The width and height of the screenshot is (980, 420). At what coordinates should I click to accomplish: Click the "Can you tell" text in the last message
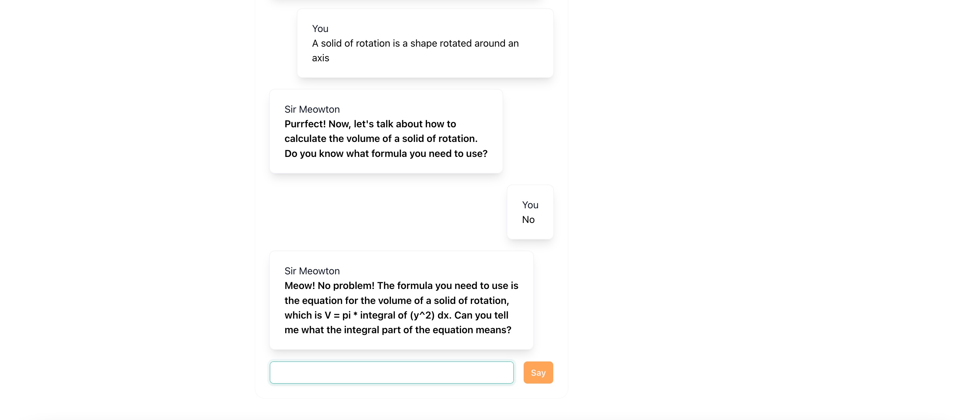[481, 316]
